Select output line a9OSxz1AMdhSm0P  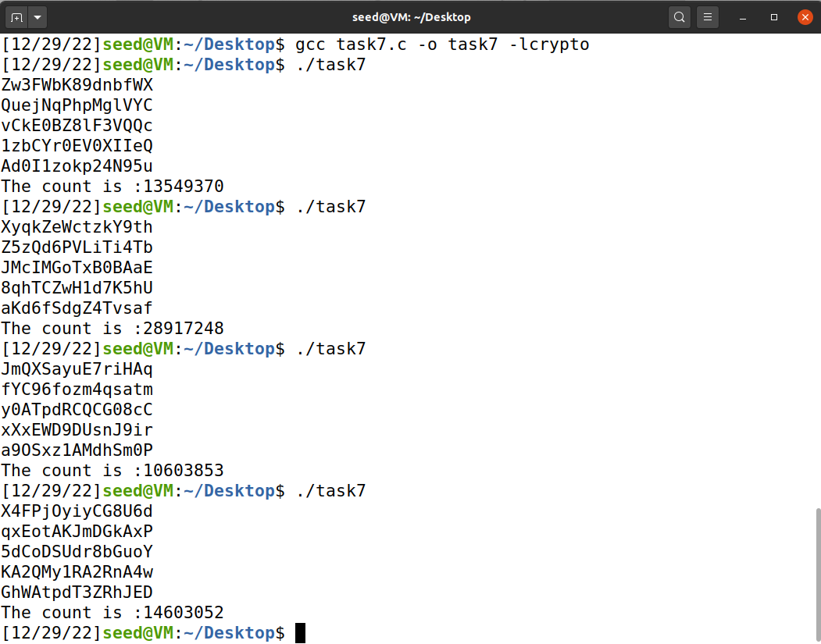[x=77, y=450]
